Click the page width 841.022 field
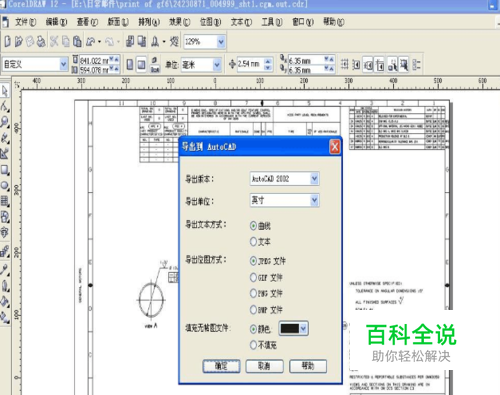 [94, 60]
